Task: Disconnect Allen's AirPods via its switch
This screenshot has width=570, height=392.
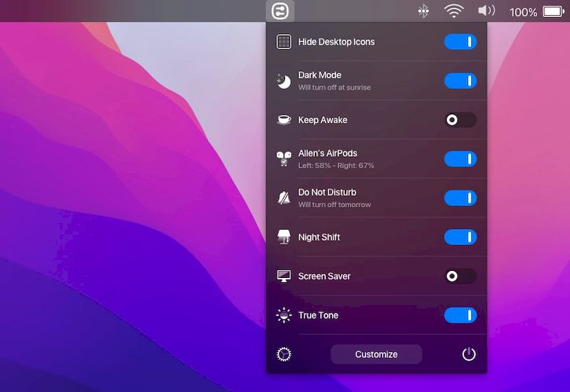Action: click(460, 159)
